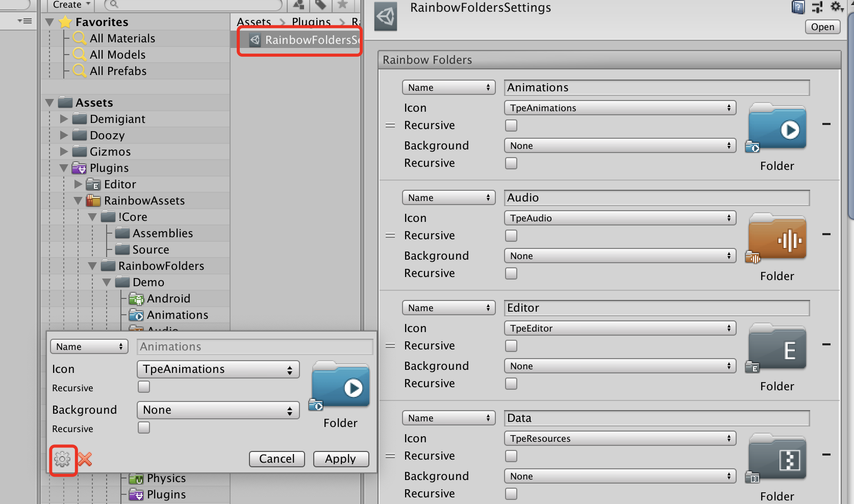Viewport: 854px width, 504px height.
Task: Click the red X delete icon in popup
Action: 85,459
